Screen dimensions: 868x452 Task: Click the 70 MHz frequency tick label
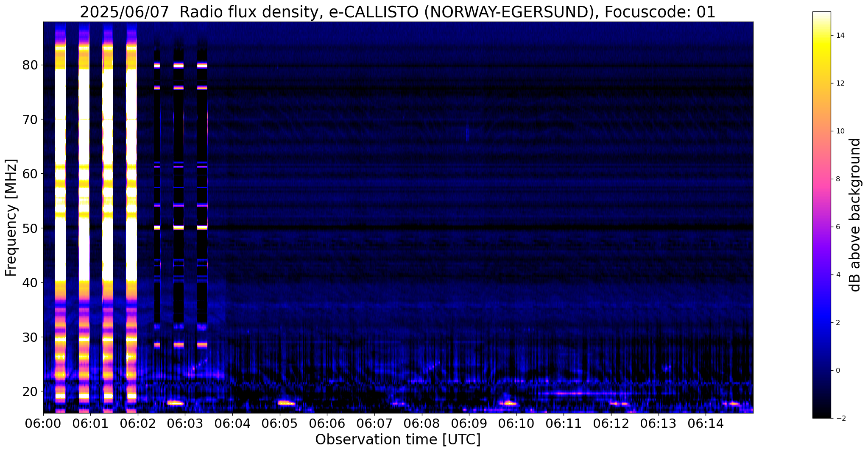[x=31, y=119]
